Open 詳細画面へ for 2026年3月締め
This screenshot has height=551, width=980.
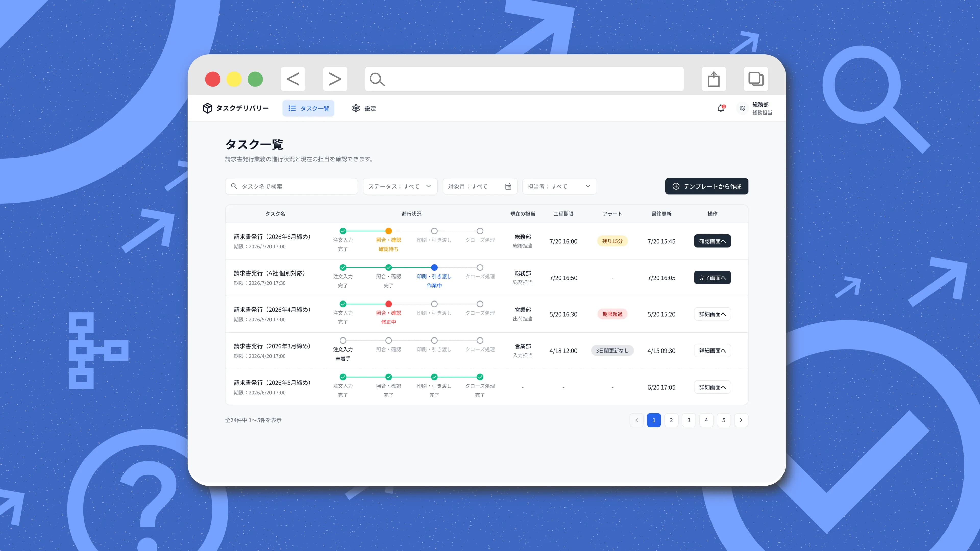(x=712, y=350)
